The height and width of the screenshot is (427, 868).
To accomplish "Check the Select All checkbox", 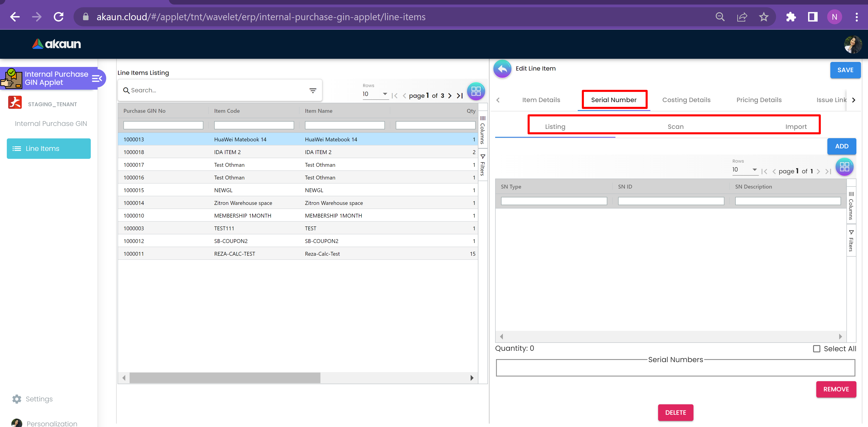I will point(816,349).
